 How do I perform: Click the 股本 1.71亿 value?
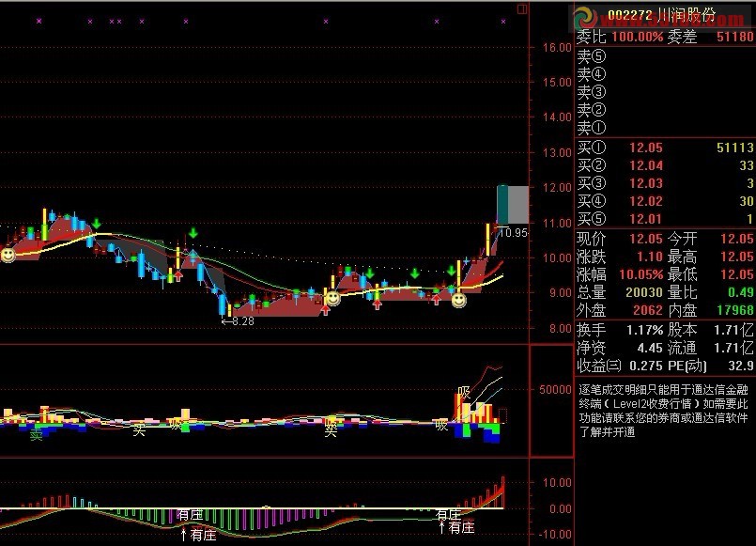coord(733,331)
